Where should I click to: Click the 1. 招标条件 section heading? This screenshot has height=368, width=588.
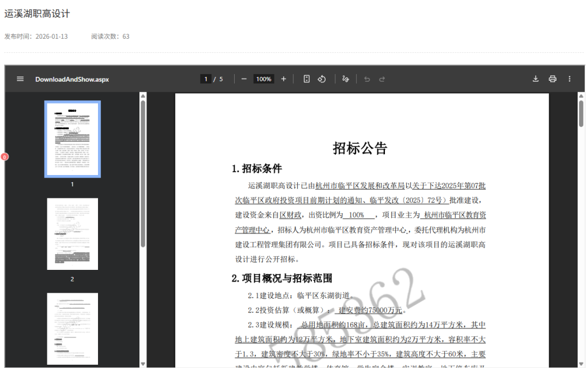pos(257,168)
